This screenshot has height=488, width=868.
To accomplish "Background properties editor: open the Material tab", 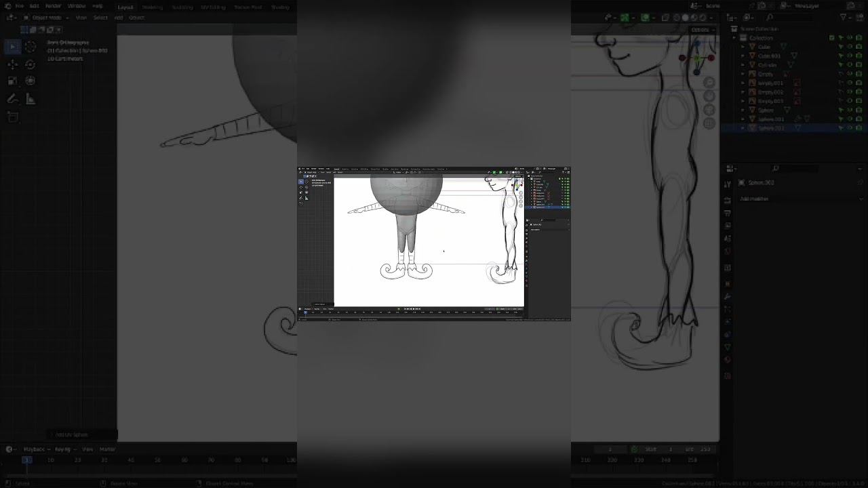I will (x=728, y=360).
